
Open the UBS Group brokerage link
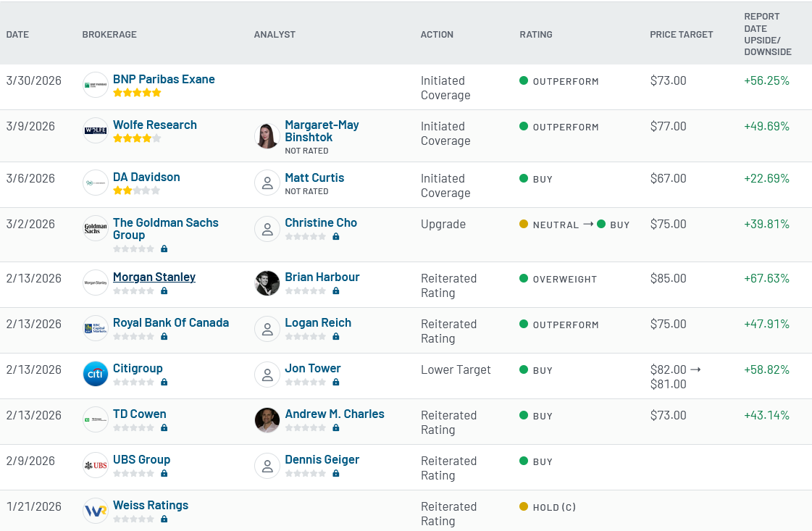click(141, 459)
